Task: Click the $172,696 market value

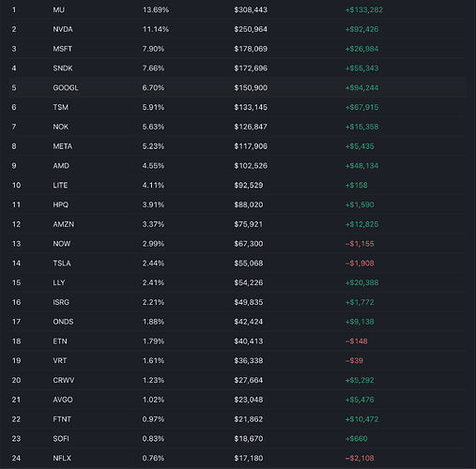Action: pos(251,68)
